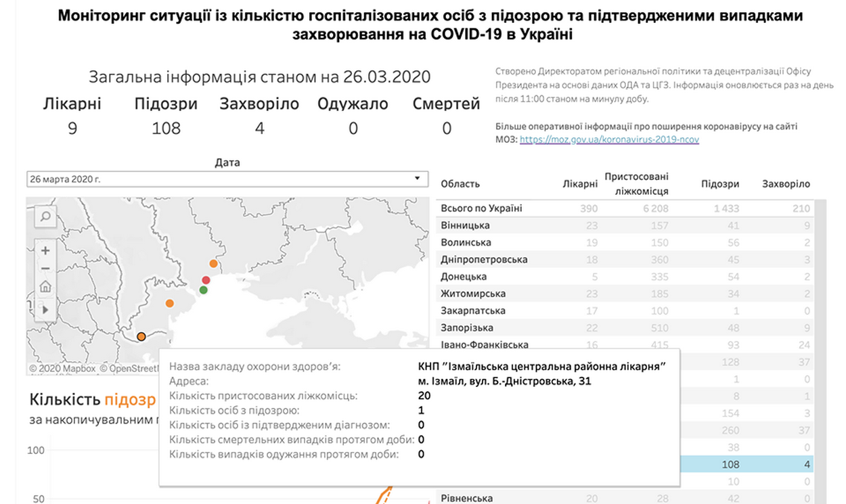This screenshot has width=846, height=504.
Task: Click the Область column header
Action: tap(460, 184)
